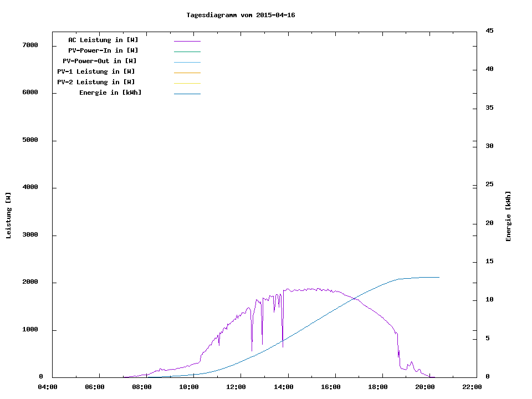
Task: Click the chart title Tagesdiagramm vom 2015-04-16
Action: [x=241, y=15]
